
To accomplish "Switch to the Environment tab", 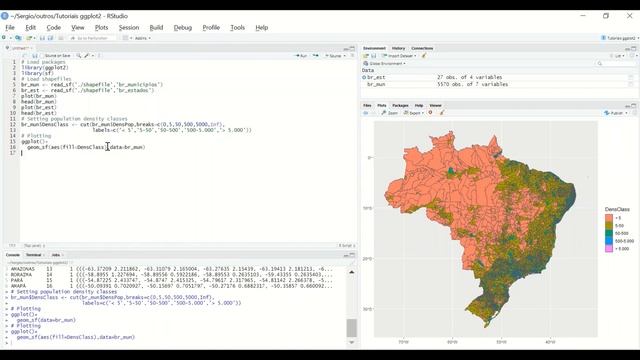I will [374, 48].
